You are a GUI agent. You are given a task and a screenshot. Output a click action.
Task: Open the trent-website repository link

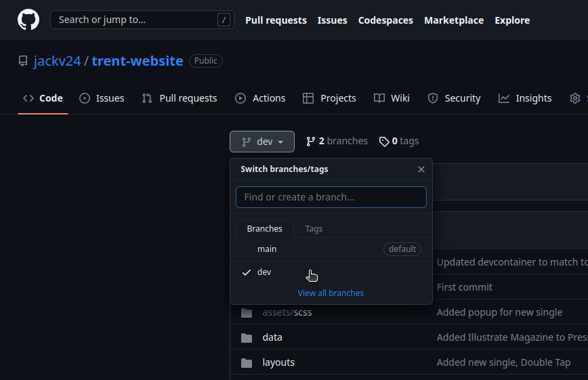[138, 61]
